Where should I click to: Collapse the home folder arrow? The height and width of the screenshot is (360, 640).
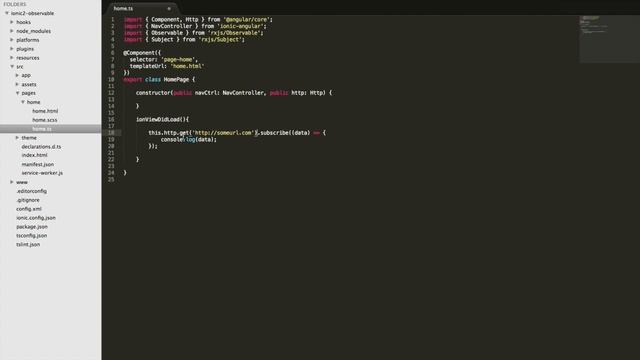23,102
